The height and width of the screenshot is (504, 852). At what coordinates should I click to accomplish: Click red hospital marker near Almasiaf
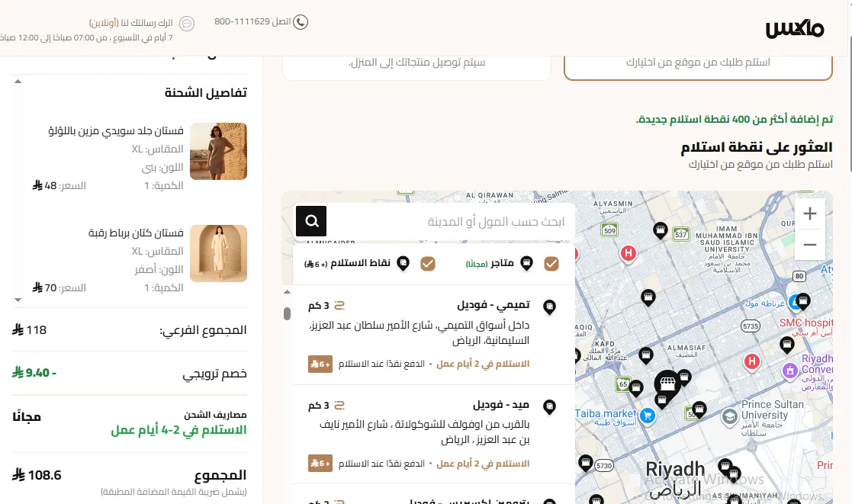(752, 361)
